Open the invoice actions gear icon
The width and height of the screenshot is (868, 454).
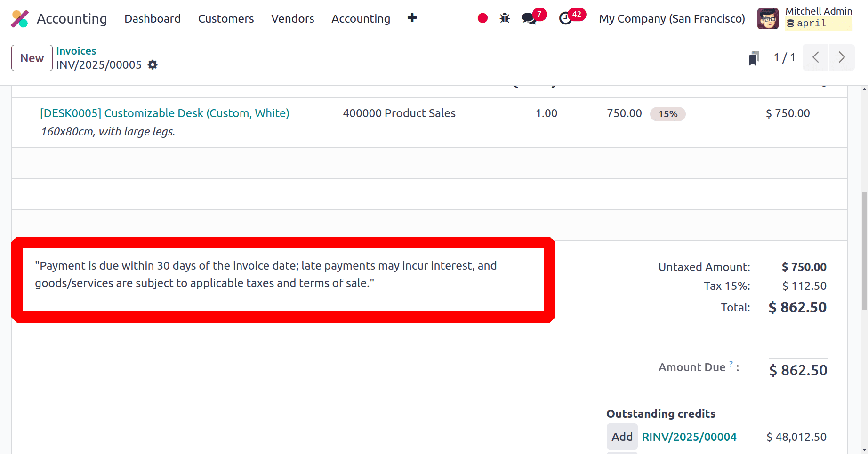coord(153,65)
